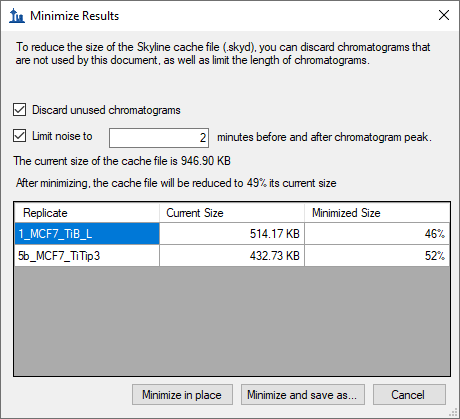Sort by the Replicate column header
The width and height of the screenshot is (460, 419).
click(x=87, y=213)
